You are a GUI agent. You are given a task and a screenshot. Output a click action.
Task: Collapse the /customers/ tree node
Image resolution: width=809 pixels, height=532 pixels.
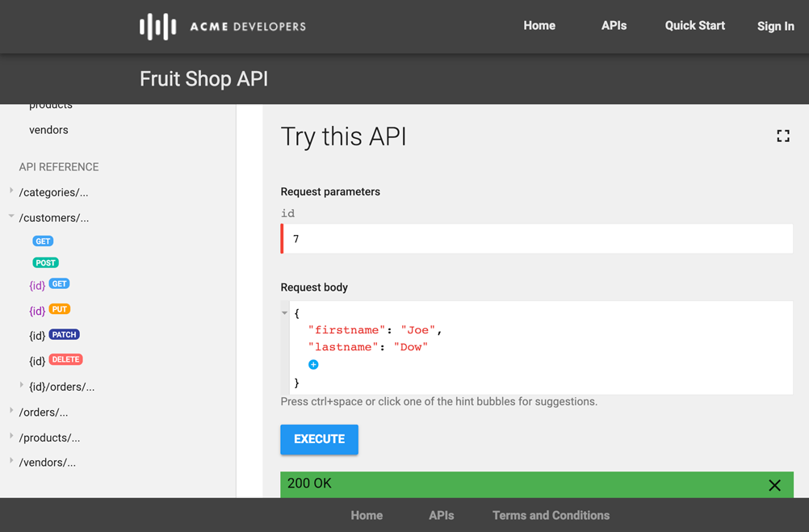(11, 216)
